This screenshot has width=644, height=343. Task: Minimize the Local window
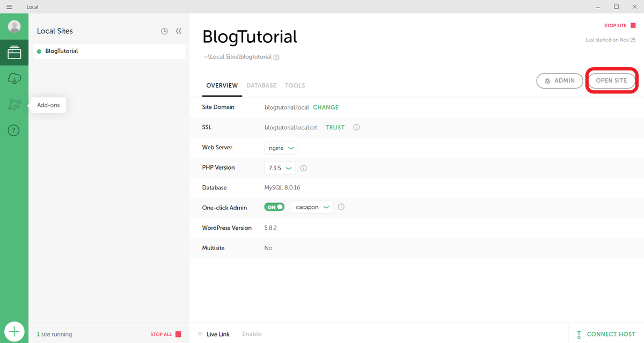[x=598, y=6]
